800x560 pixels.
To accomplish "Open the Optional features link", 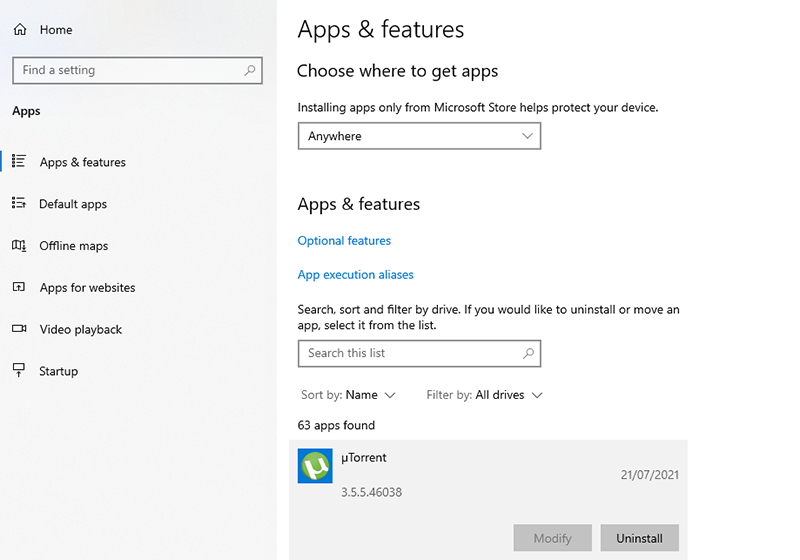I will (x=344, y=241).
